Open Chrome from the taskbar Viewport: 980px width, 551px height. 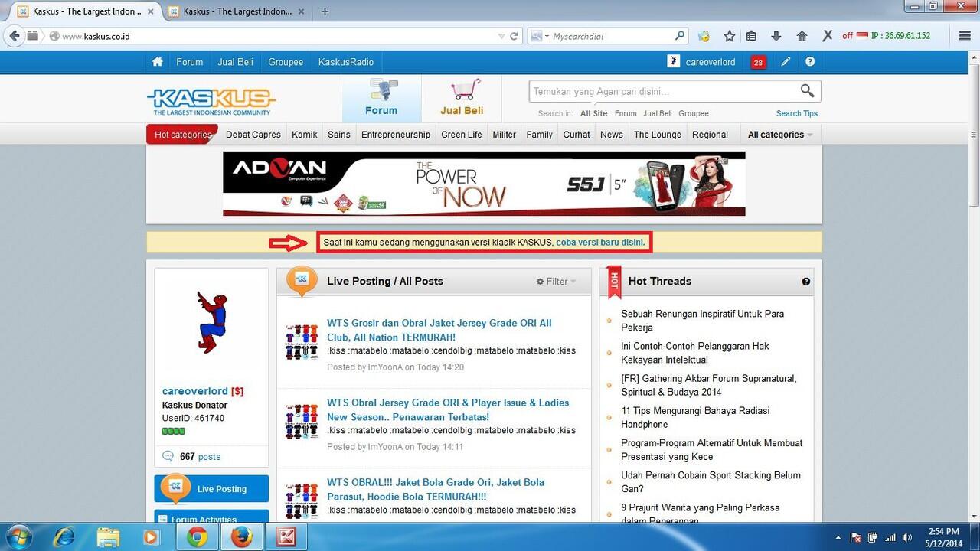coord(198,537)
